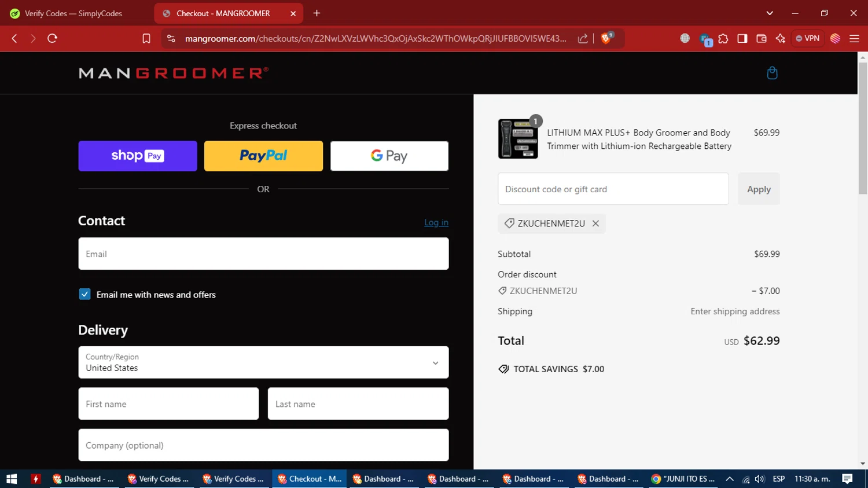Click the Log in link

(436, 222)
